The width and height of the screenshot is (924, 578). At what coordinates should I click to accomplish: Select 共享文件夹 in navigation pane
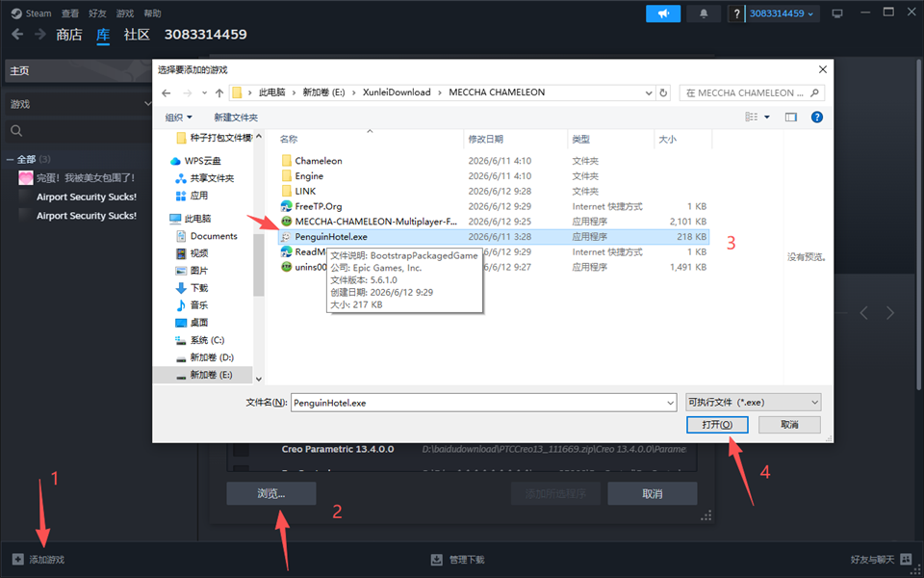point(212,178)
